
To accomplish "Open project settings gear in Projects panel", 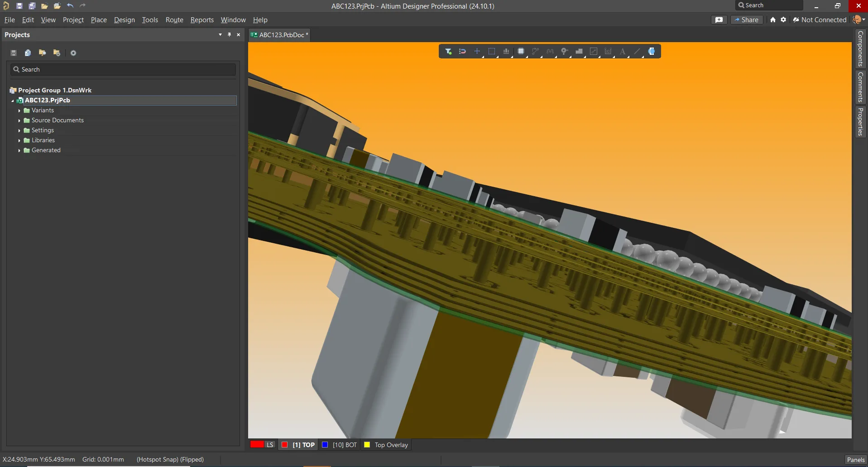I will point(73,53).
